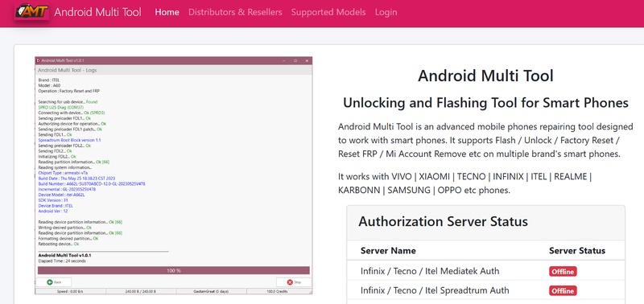
Task: Click 'Speed : 0.00 B/s' status entry
Action: [x=70, y=291]
